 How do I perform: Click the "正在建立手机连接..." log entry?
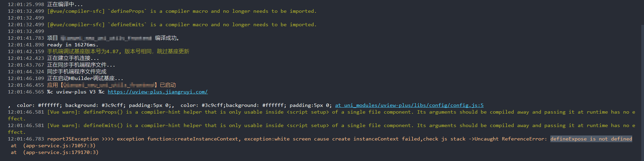73,58
